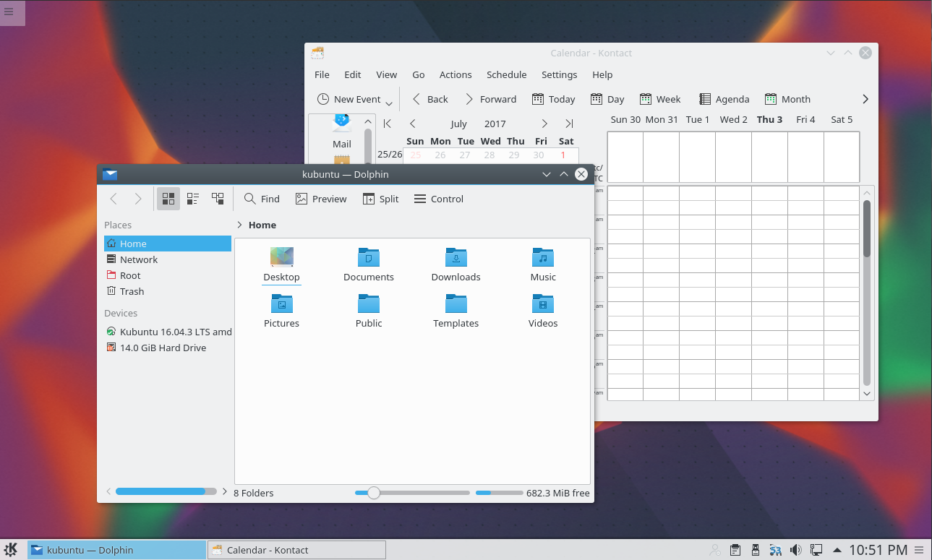Select the Videos folder icon
This screenshot has width=932, height=560.
point(543,303)
